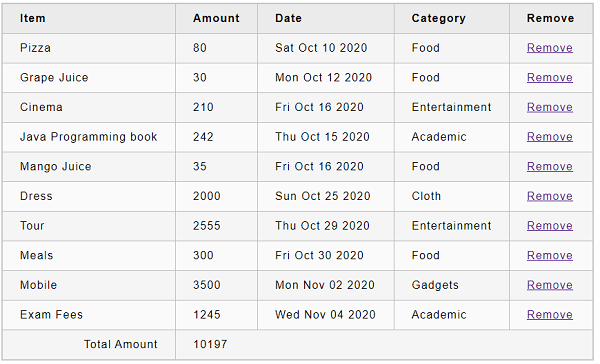Screen dimensions: 600x364
Task: Click the Category column header
Action: click(x=452, y=18)
